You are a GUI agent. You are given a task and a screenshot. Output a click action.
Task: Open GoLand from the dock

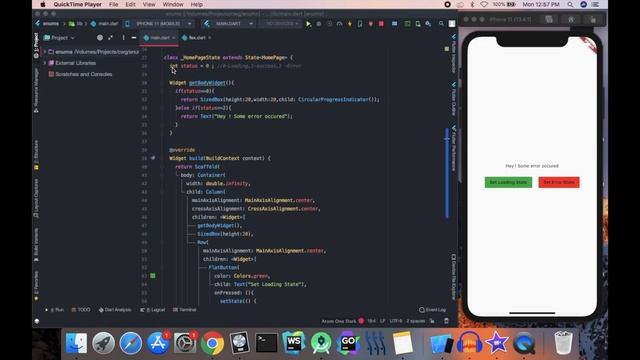[x=348, y=343]
